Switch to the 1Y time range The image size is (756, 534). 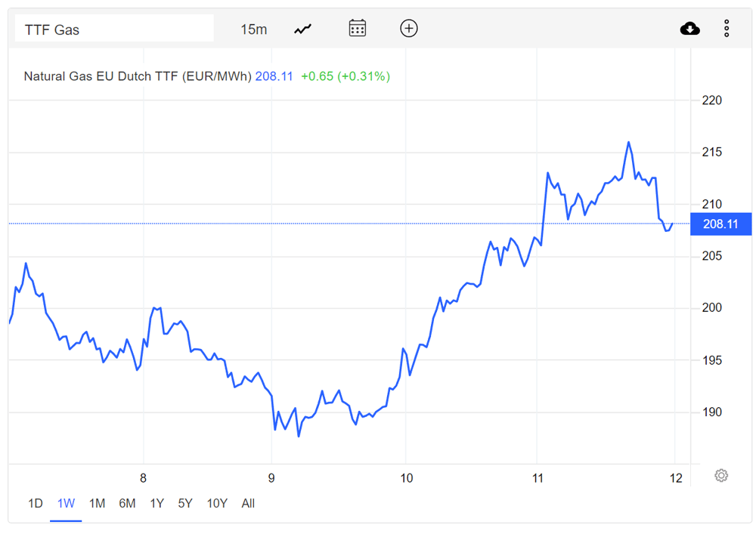[x=156, y=504]
